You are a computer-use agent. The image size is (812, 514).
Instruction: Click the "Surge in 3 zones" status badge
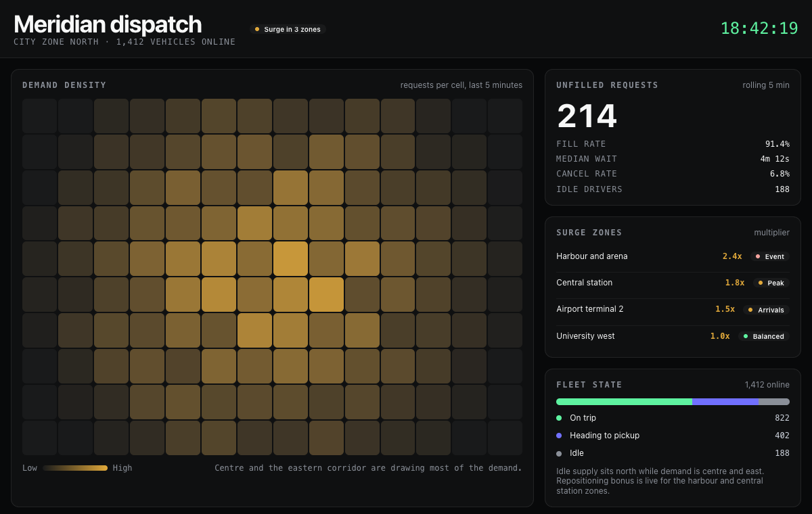[x=288, y=29]
